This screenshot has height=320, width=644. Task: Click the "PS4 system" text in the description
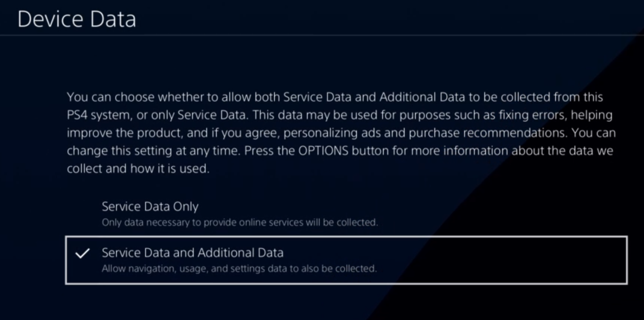pyautogui.click(x=99, y=115)
